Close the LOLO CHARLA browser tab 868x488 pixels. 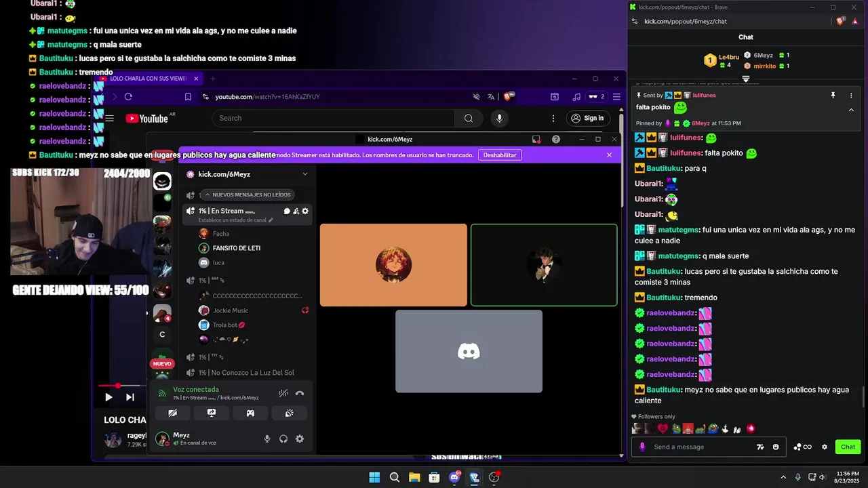196,79
